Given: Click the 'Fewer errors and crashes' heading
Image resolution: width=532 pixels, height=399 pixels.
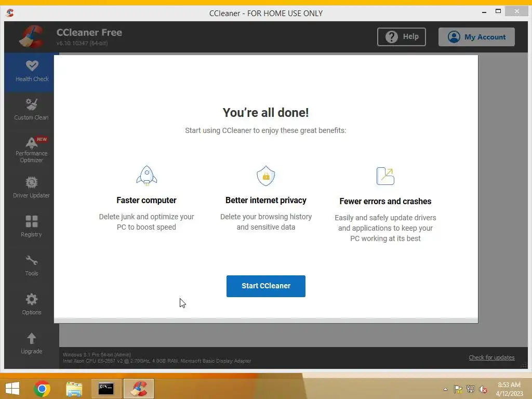Looking at the screenshot, I should tap(385, 201).
